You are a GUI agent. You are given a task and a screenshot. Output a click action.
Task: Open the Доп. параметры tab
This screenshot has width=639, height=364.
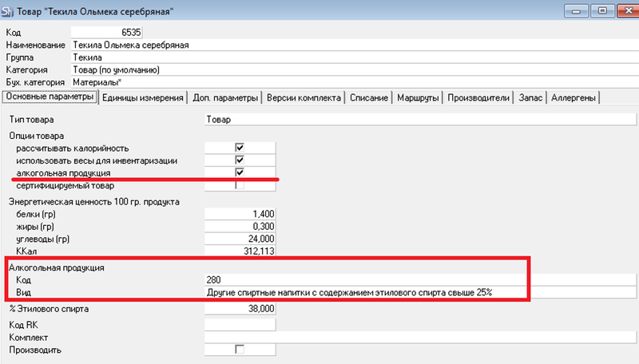(x=225, y=97)
